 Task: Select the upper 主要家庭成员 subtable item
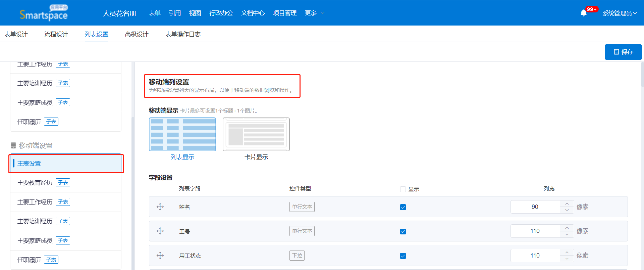coord(66,102)
